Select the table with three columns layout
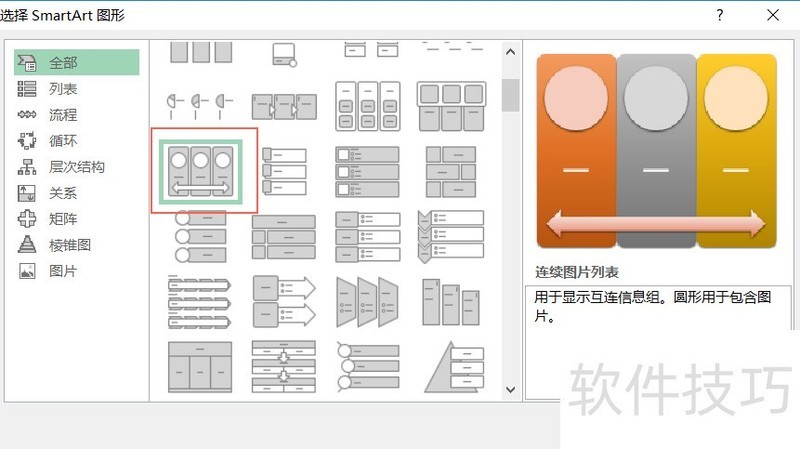Image resolution: width=800 pixels, height=449 pixels. click(200, 367)
